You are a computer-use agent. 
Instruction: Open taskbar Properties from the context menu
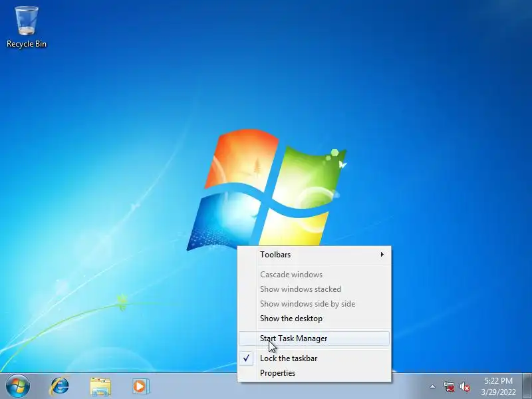[x=314, y=373]
